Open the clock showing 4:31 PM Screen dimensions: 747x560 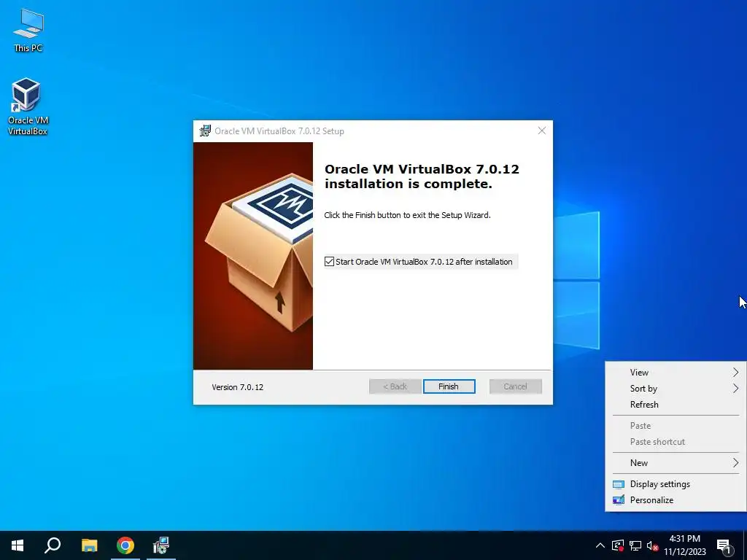tap(684, 545)
